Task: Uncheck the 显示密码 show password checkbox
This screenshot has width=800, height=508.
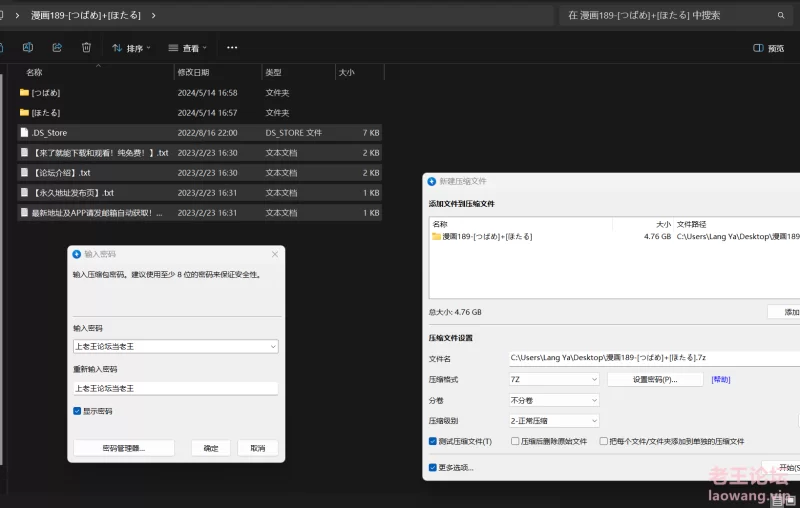Action: [x=77, y=411]
